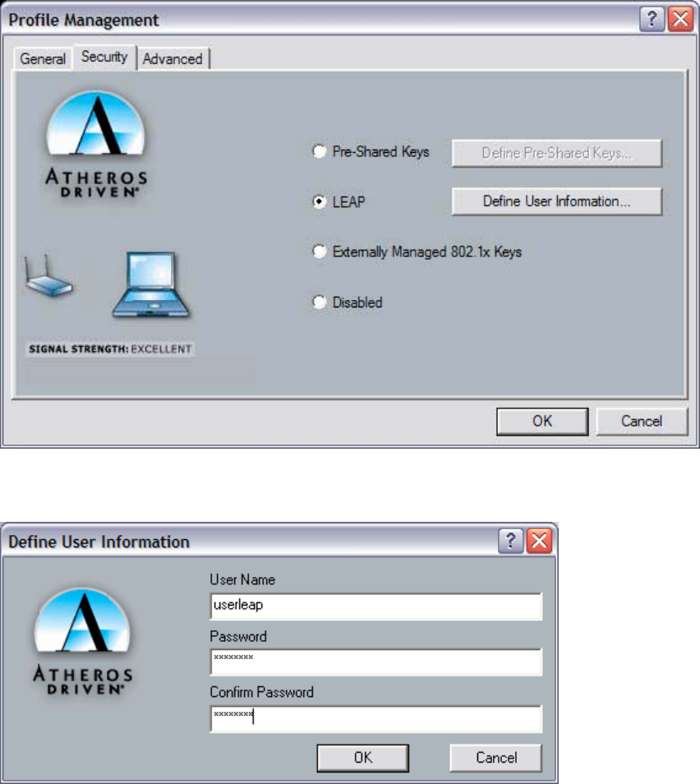
Task: Focus the Password field
Action: [x=376, y=662]
